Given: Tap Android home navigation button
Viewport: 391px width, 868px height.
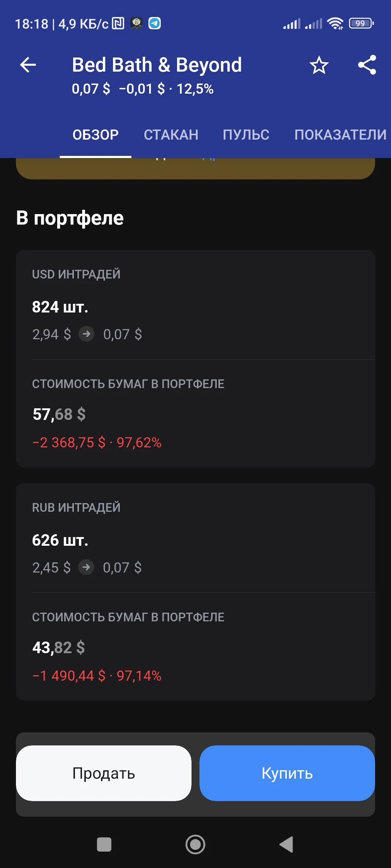Looking at the screenshot, I should 195,844.
